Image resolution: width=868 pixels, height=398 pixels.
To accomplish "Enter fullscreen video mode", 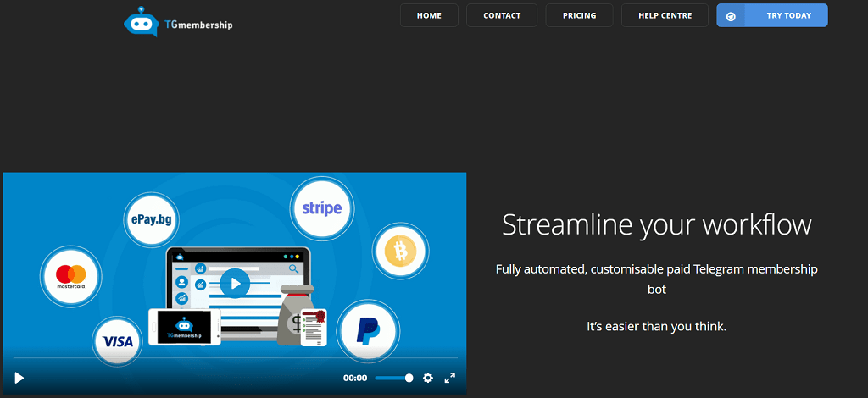I will (450, 378).
